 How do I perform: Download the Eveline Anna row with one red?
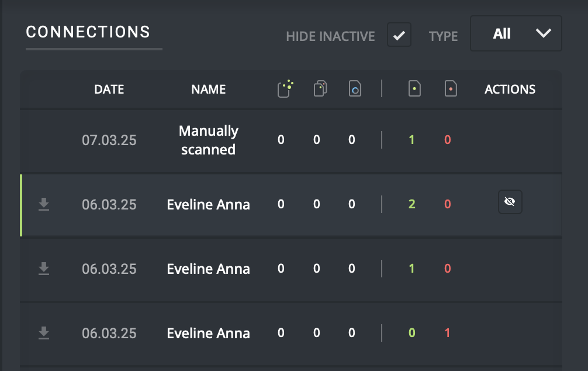pos(44,333)
